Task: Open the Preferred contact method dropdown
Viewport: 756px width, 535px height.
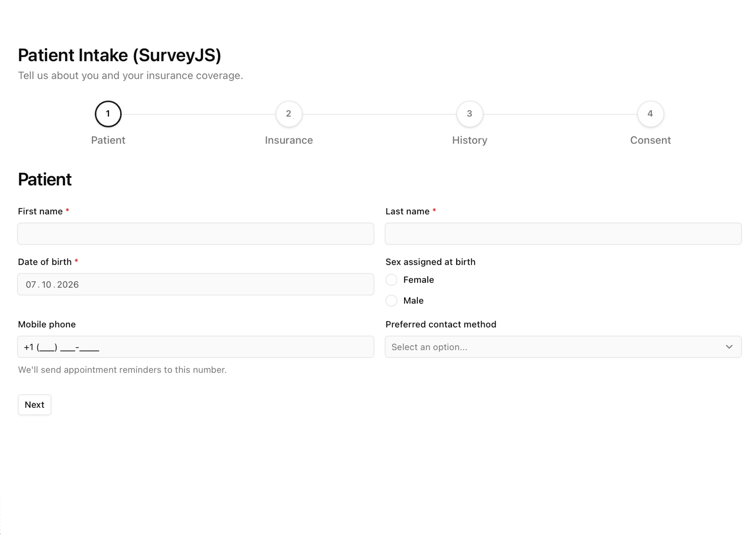Action: 563,347
